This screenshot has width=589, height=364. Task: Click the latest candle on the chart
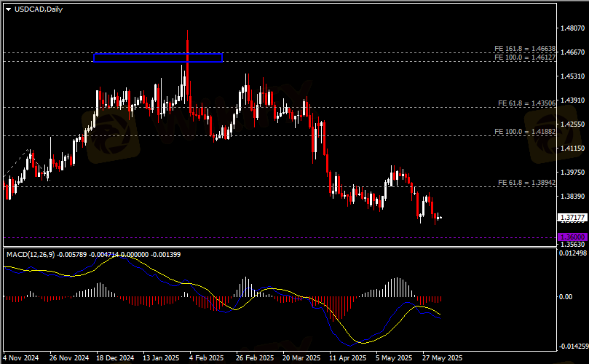(440, 217)
